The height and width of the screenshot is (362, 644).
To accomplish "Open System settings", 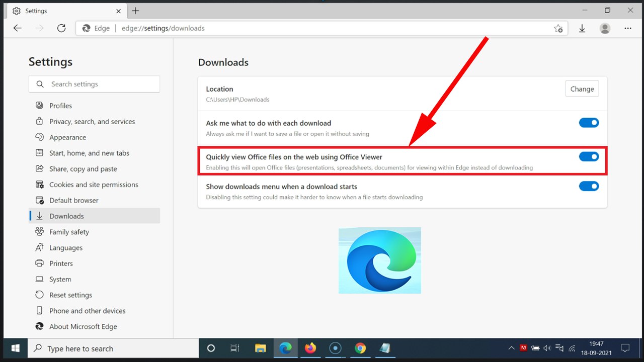I will (x=60, y=279).
